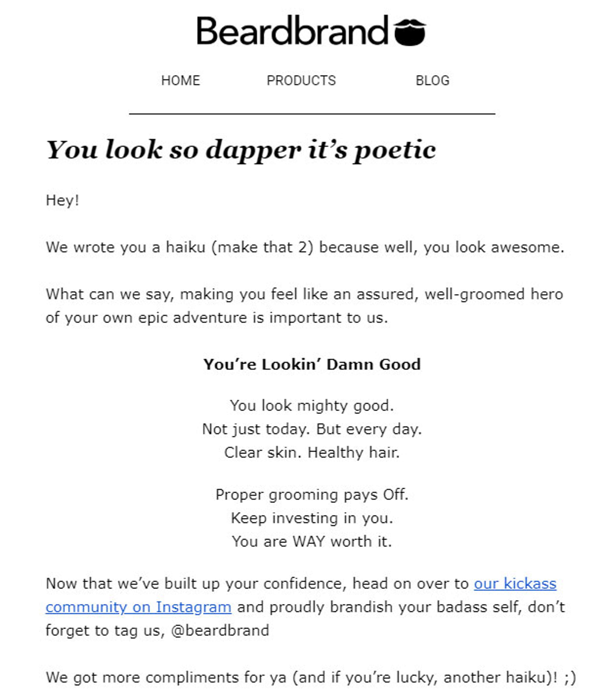Click the 'We got more compliments for ya' sentence
This screenshot has height=700, width=596.
311,677
